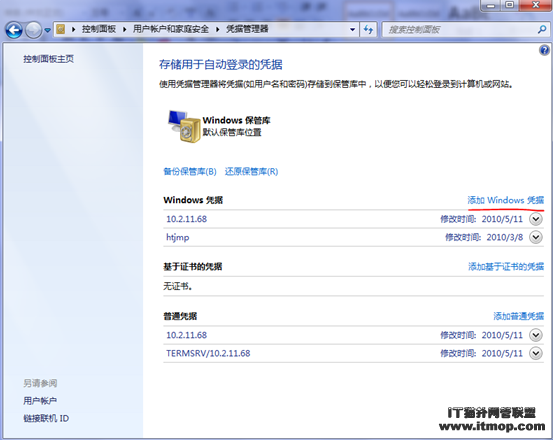Click 添加普通凭据 link

(518, 316)
